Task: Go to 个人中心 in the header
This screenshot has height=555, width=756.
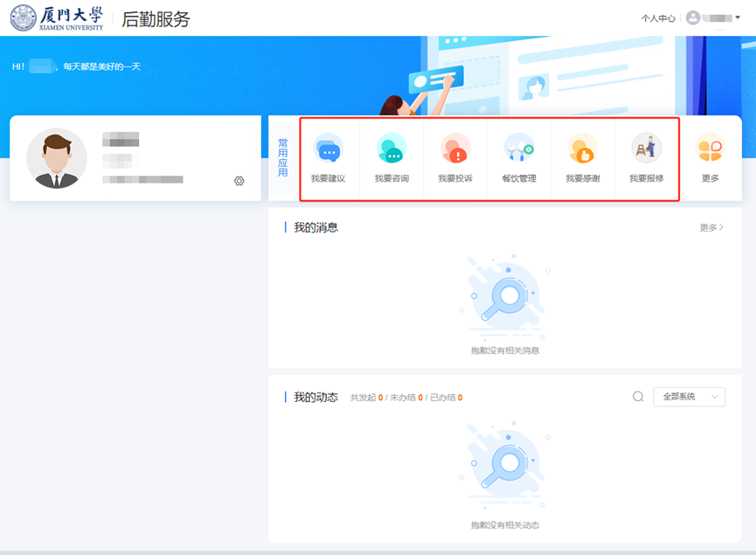Action: click(657, 17)
